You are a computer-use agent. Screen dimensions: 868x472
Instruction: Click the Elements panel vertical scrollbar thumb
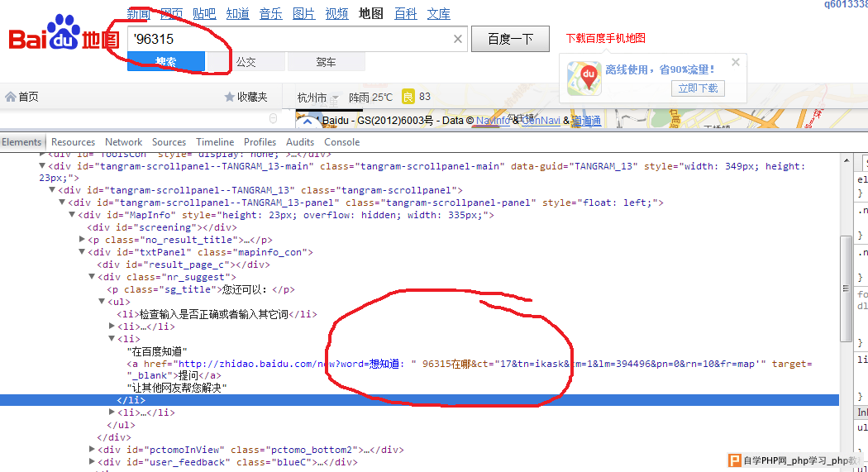click(x=846, y=288)
